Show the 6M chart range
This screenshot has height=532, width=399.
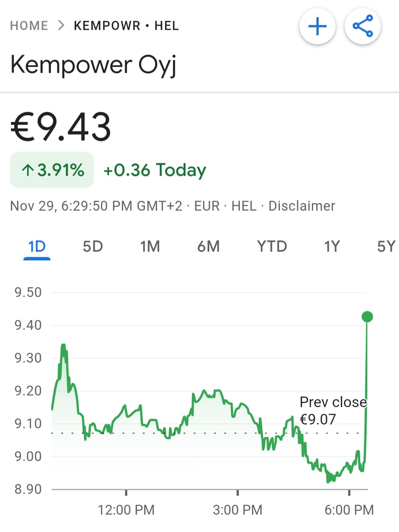(x=209, y=247)
